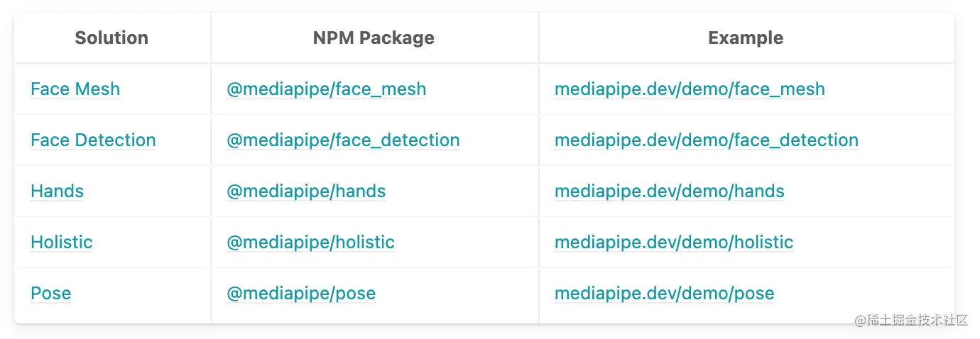Screen dimensions: 980x339
Task: Click the empty cell area beside mediapipe.dev/demo/pose
Action: click(x=863, y=294)
